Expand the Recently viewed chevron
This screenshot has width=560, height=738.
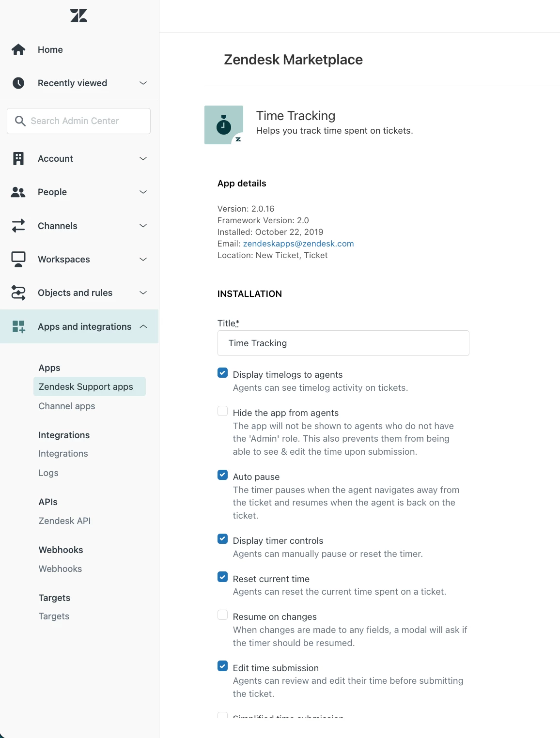pyautogui.click(x=143, y=83)
